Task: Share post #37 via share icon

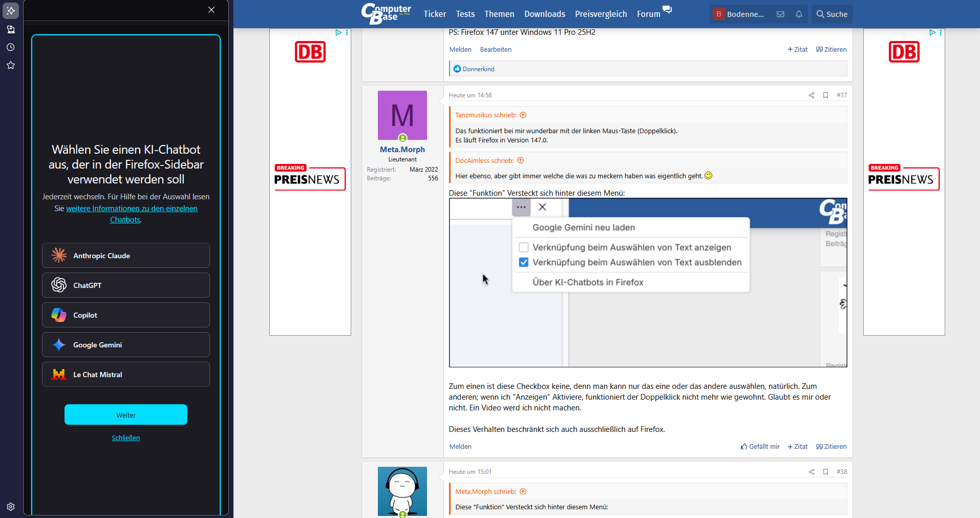Action: point(812,95)
